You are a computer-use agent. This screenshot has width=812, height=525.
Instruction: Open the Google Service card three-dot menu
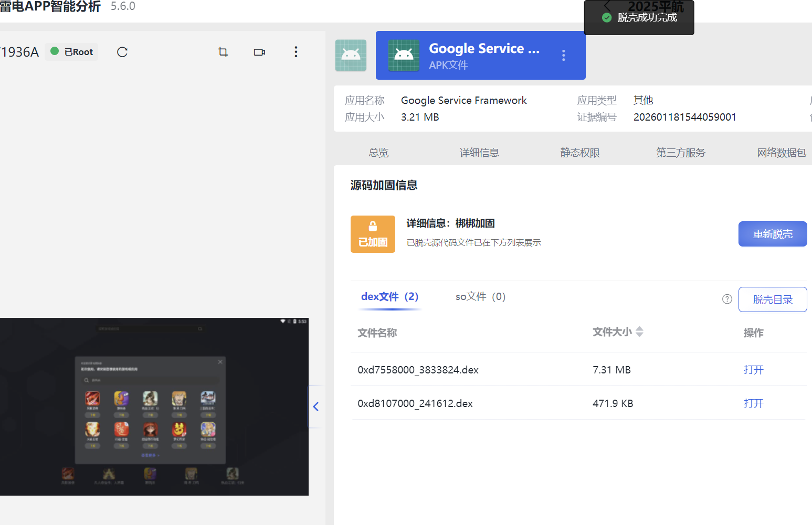[x=564, y=55]
